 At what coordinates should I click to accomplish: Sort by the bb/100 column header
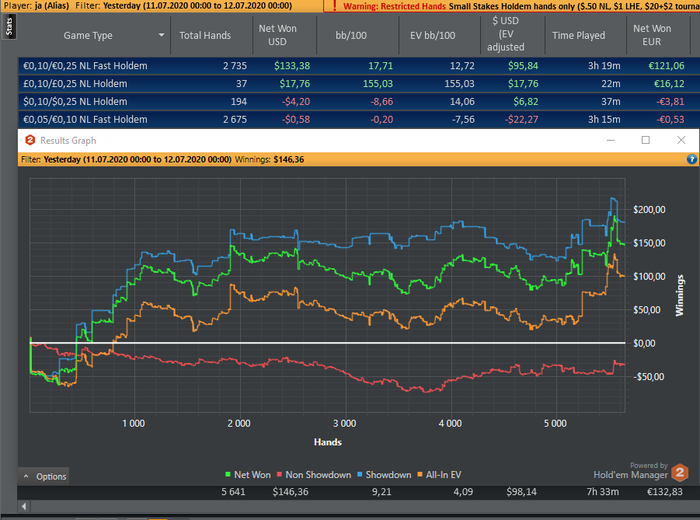(x=351, y=35)
